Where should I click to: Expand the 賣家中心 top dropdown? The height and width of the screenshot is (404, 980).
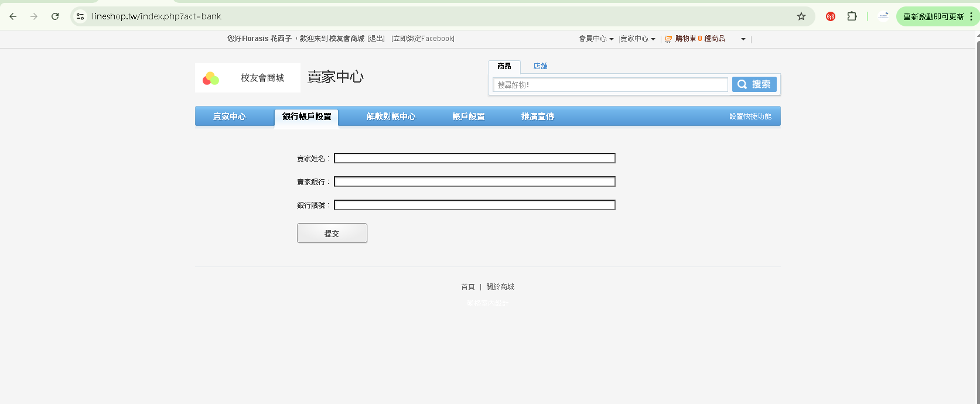coord(638,39)
